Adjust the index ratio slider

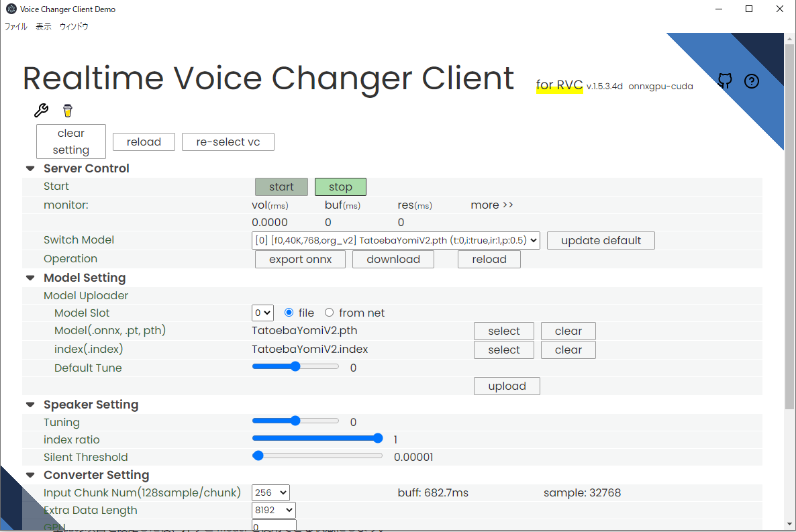pos(317,438)
